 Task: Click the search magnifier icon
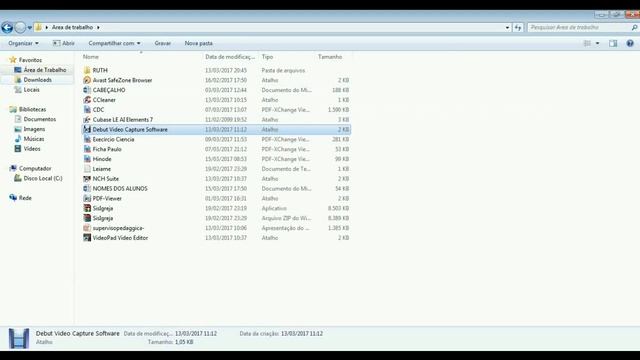tap(634, 27)
